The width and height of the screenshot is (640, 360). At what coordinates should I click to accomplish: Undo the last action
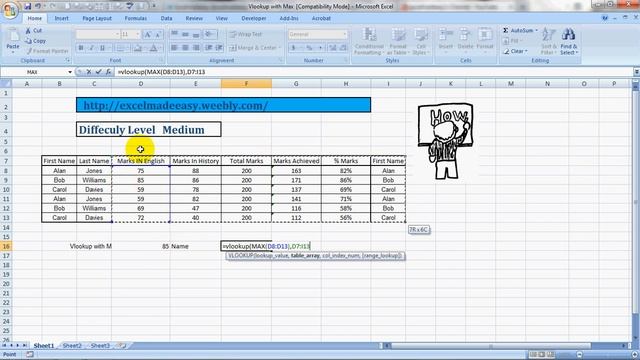[x=38, y=7]
